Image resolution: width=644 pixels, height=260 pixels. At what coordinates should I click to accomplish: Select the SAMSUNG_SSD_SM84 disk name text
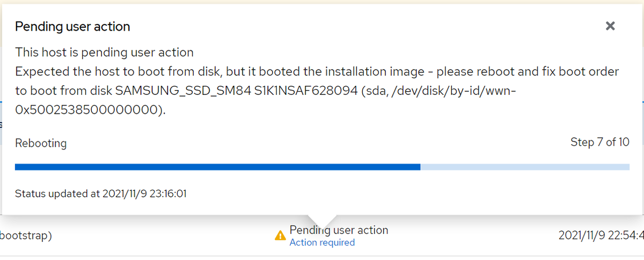pyautogui.click(x=184, y=91)
